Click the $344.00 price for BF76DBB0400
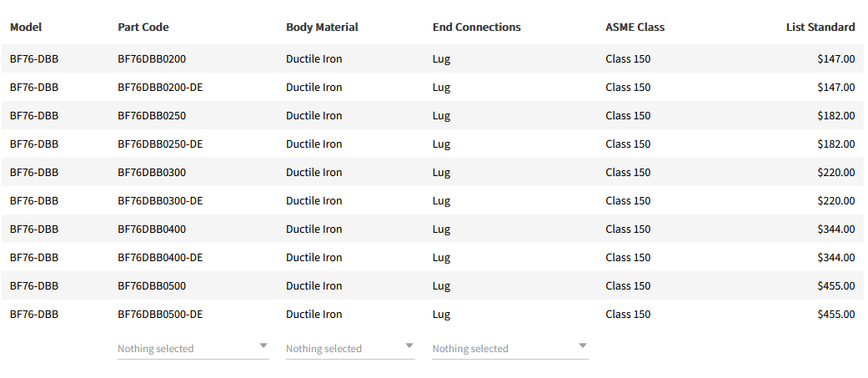This screenshot has height=378, width=868. click(x=835, y=229)
